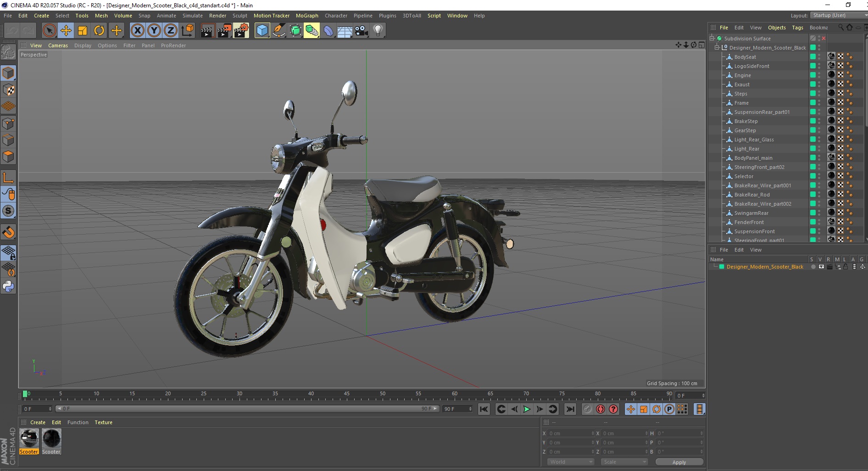
Task: Activate the Scale tool
Action: point(83,31)
